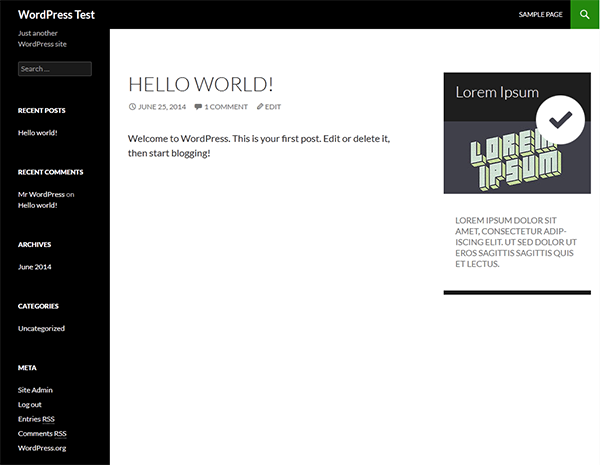Click the Edit post link

[x=273, y=107]
